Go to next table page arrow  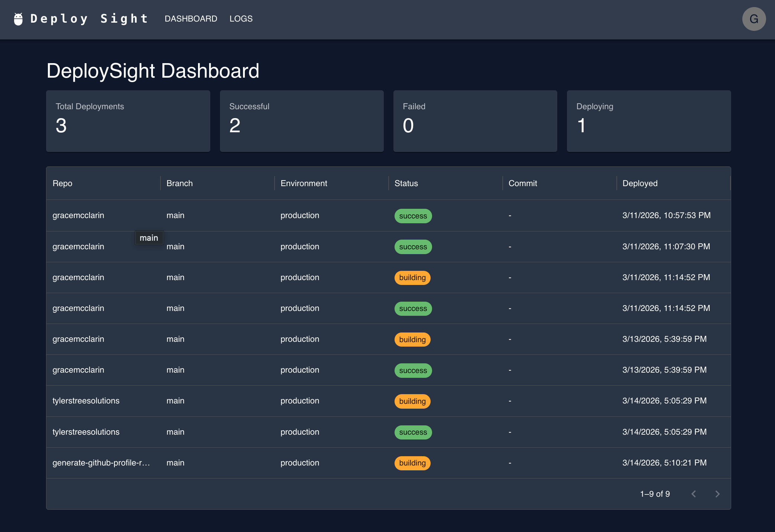point(717,494)
